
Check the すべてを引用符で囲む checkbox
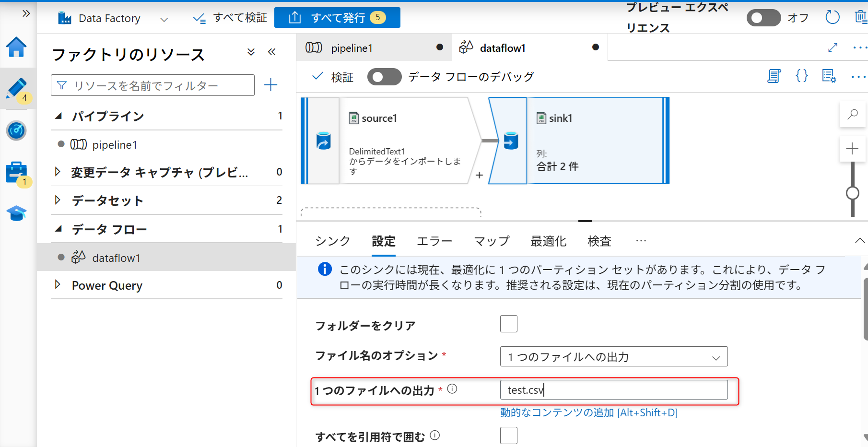(508, 435)
